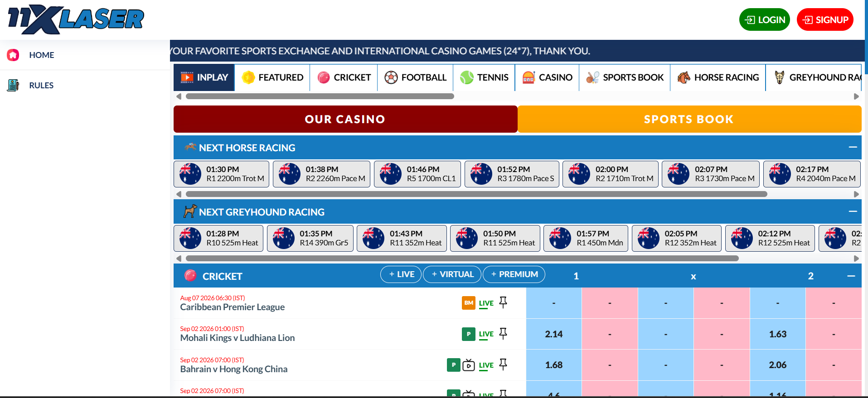The height and width of the screenshot is (398, 868).
Task: Enable the + VIRTUAL cricket filter
Action: pyautogui.click(x=452, y=274)
